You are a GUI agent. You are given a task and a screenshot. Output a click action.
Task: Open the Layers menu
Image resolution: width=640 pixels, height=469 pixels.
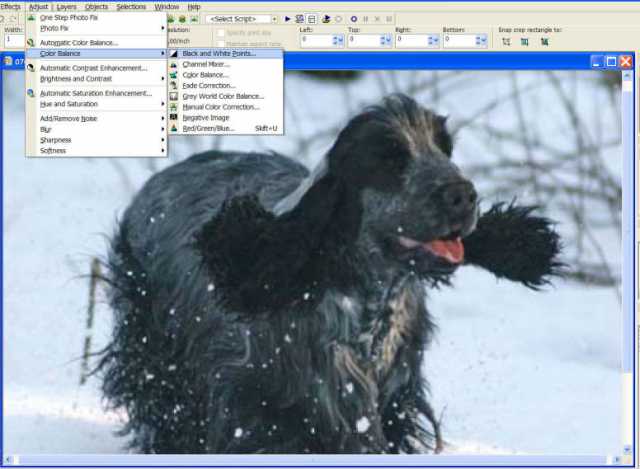coord(67,7)
